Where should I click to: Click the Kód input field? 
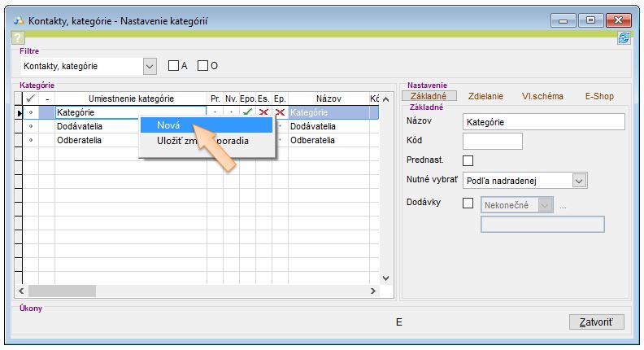click(492, 142)
